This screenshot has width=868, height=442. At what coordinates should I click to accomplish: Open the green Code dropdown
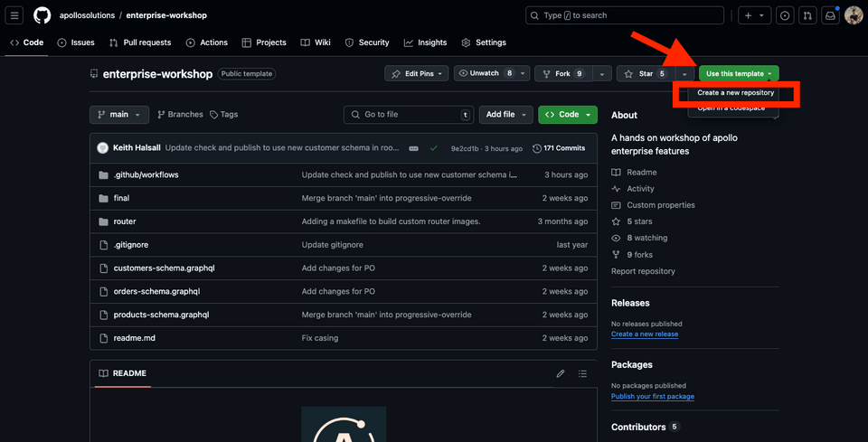pyautogui.click(x=568, y=115)
